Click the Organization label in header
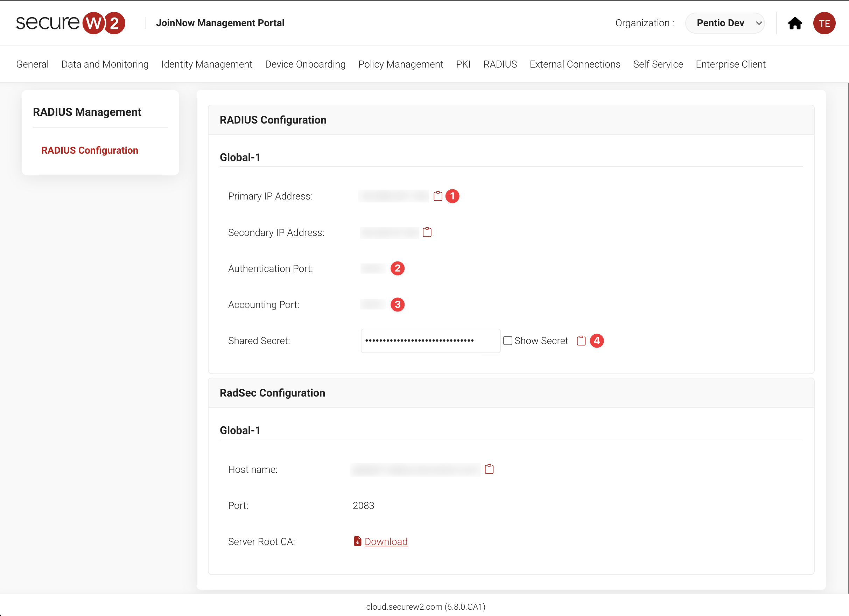 [x=645, y=23]
